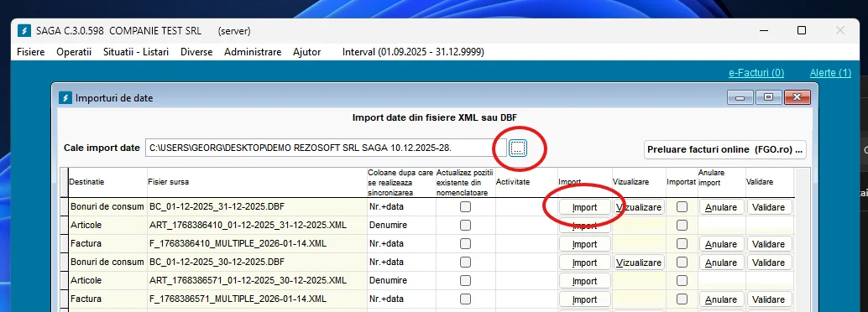Click Anulare for F_1768386571_MULTIPLE invoice row
This screenshot has height=312, width=868.
721,299
